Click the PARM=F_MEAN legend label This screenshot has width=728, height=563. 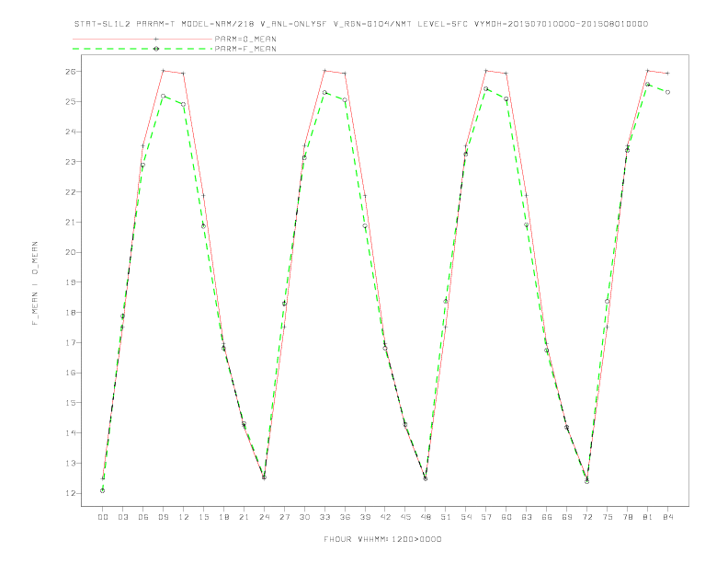tap(245, 49)
